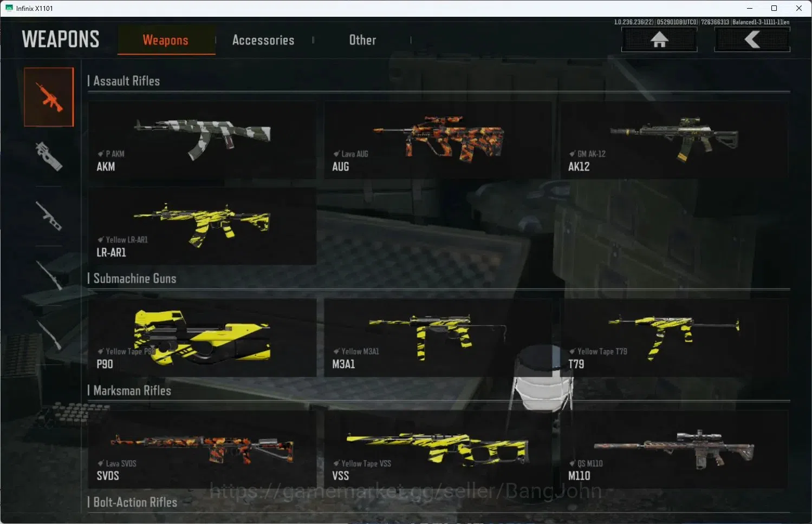The image size is (812, 524).
Task: Select the Yellow Tape VSS card
Action: tap(438, 449)
